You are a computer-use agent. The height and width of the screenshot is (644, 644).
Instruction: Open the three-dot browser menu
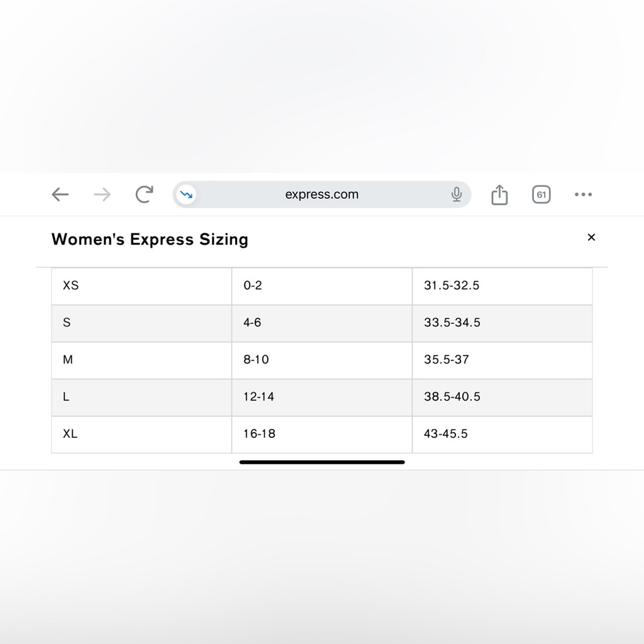click(x=583, y=194)
